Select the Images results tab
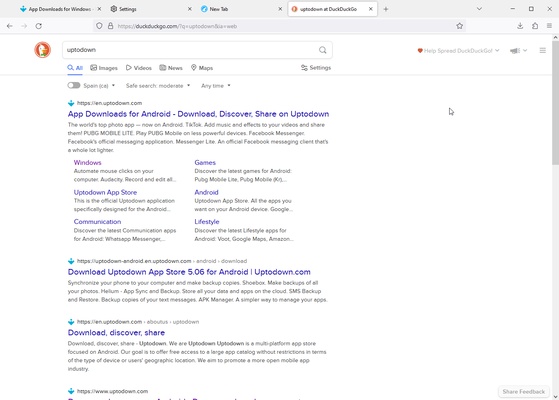 (x=104, y=68)
